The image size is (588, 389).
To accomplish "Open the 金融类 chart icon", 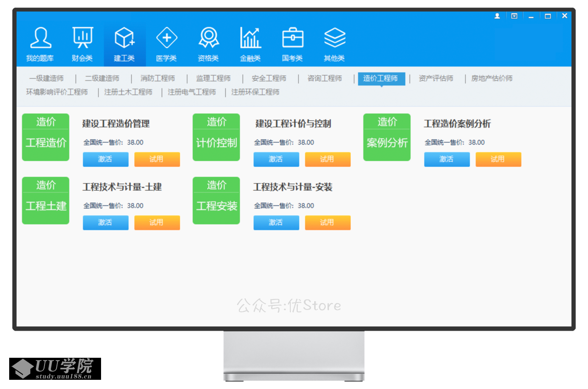I will pos(250,38).
